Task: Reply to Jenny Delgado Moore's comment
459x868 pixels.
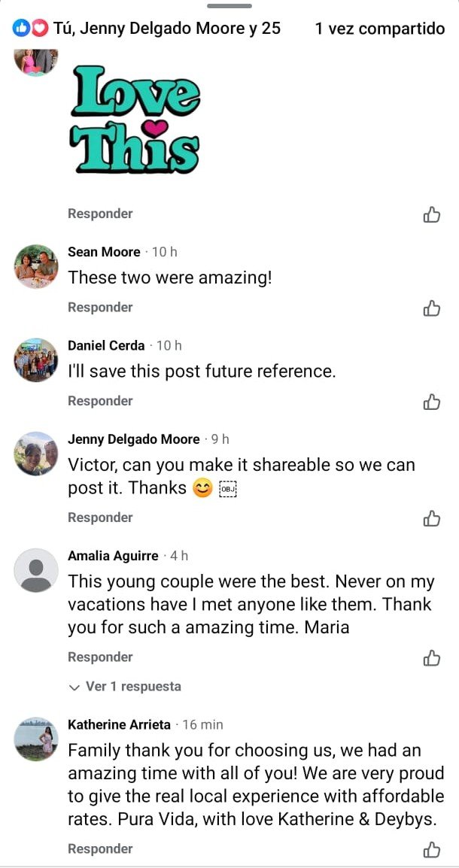Action: tap(100, 518)
